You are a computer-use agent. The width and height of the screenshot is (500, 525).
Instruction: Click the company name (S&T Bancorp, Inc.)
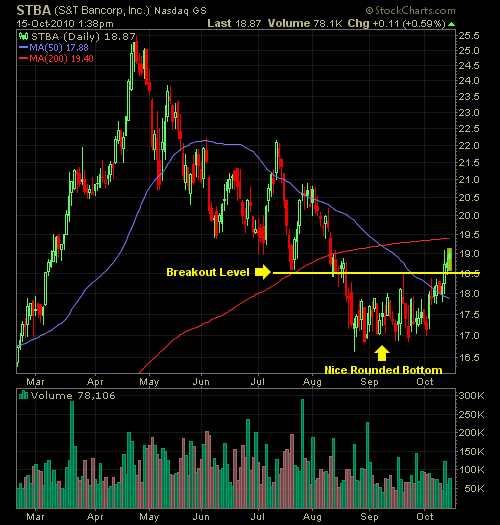(101, 11)
